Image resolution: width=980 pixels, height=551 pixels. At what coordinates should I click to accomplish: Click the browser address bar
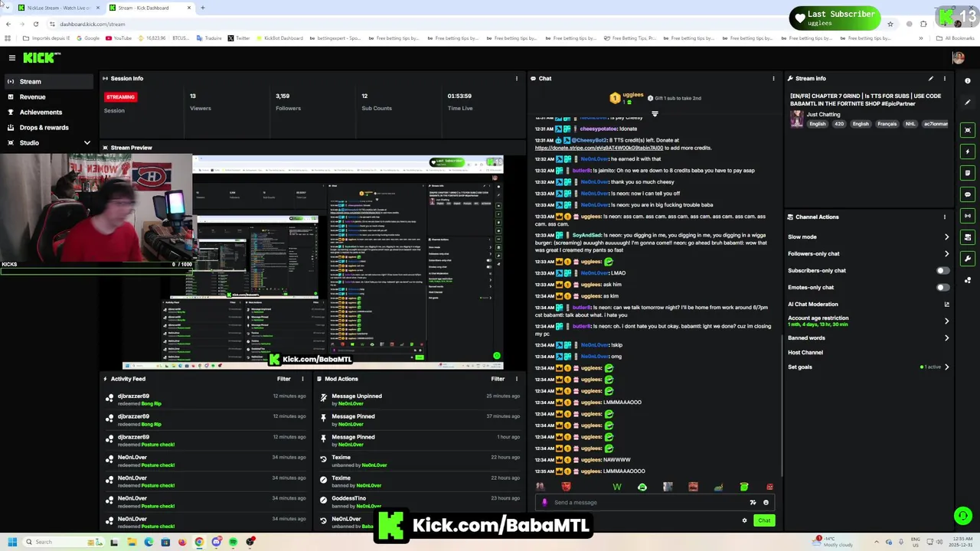(459, 24)
